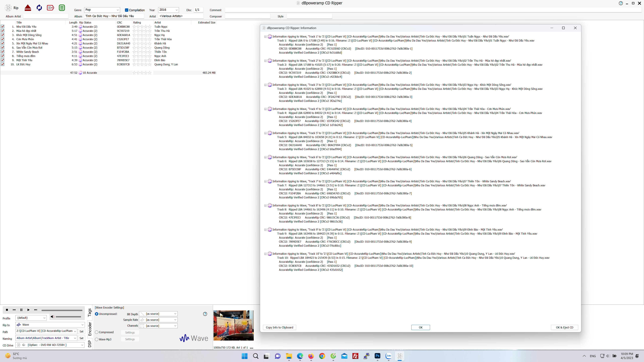644x362 pixels.
Task: Open Photoshop from taskbar
Action: click(x=378, y=356)
